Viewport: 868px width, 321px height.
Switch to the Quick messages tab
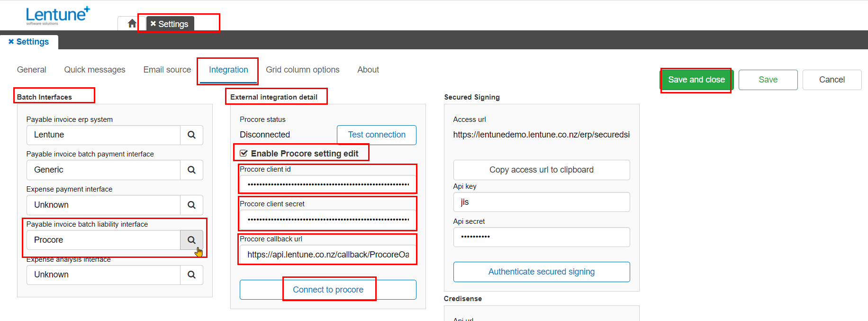(95, 70)
